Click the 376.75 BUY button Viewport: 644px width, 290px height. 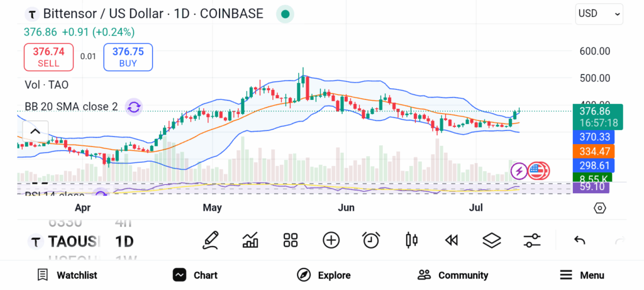coord(128,57)
